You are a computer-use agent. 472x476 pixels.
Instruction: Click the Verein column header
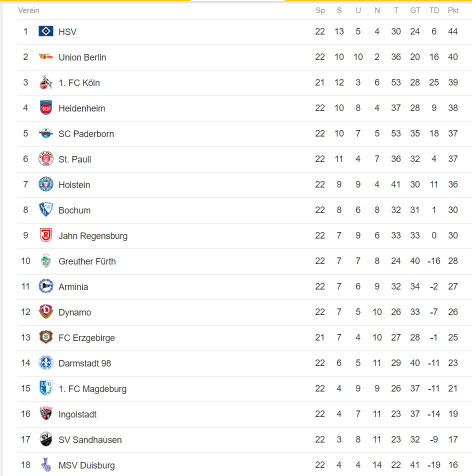(28, 10)
